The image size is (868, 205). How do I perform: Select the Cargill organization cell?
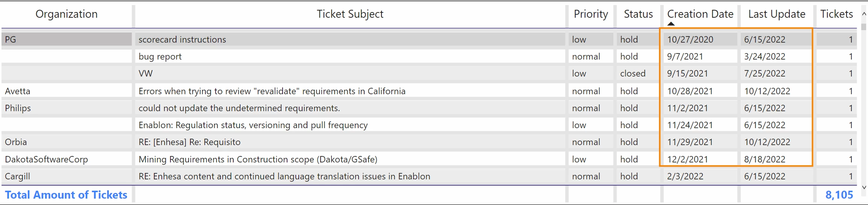[17, 176]
